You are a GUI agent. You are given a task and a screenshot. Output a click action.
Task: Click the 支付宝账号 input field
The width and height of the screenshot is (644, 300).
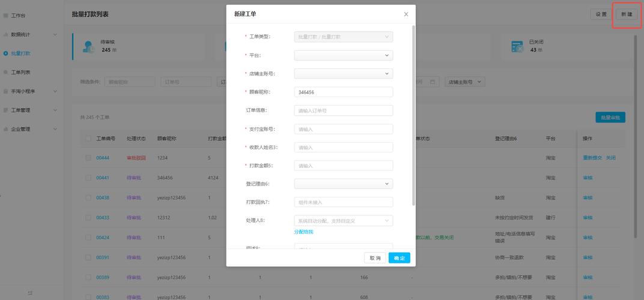tap(343, 129)
